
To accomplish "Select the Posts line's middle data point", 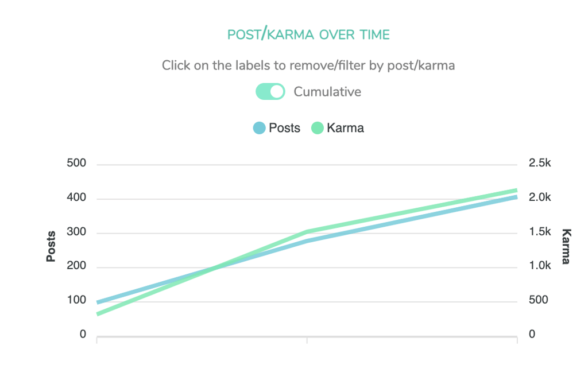I will [x=307, y=241].
